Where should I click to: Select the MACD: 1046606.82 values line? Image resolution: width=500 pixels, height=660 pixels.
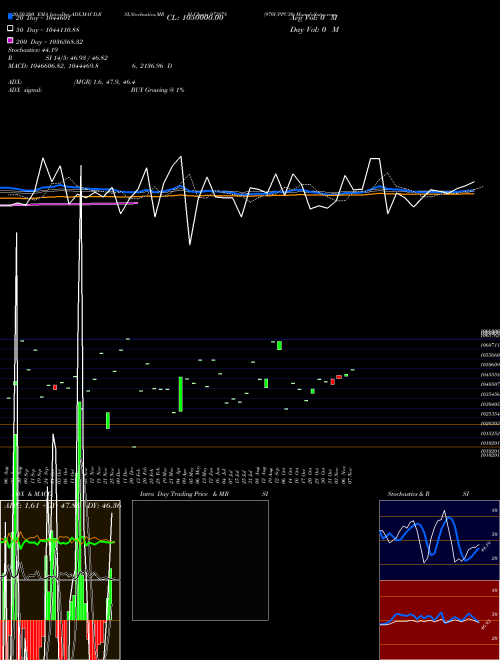click(90, 66)
